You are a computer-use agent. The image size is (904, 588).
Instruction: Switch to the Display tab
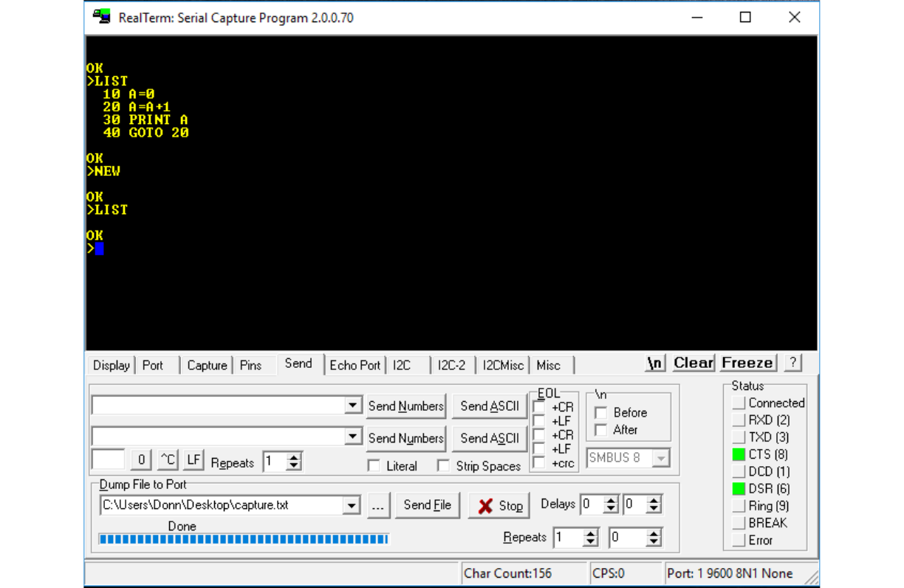click(x=112, y=365)
